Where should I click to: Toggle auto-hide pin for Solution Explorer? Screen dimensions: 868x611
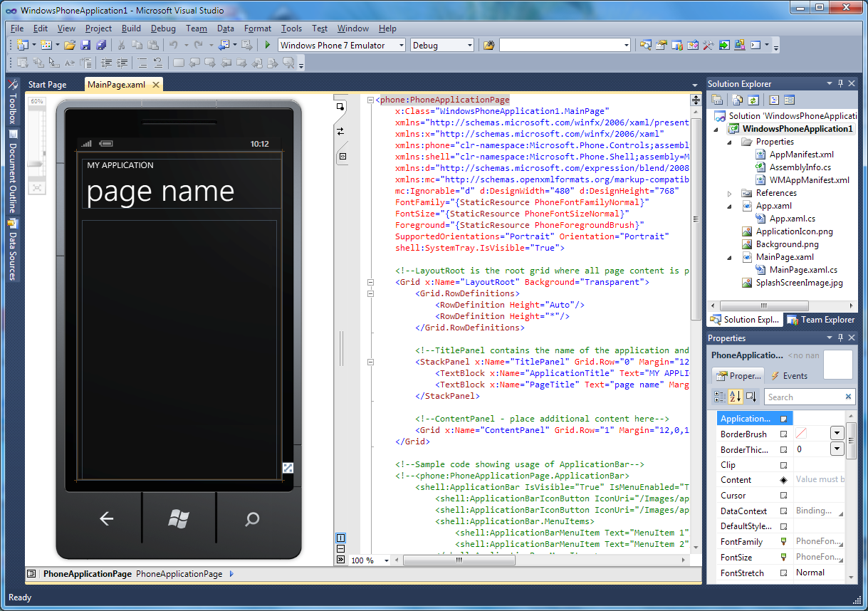point(840,83)
